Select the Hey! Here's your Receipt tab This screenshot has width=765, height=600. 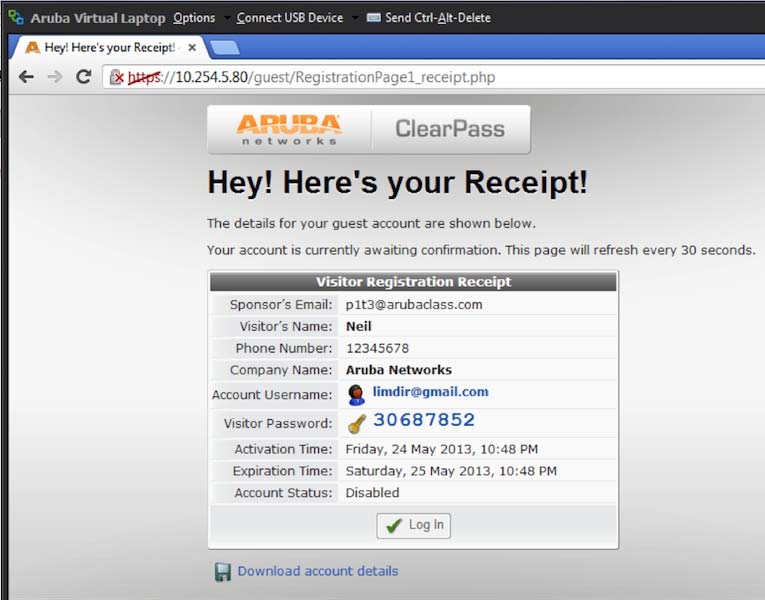pyautogui.click(x=110, y=47)
